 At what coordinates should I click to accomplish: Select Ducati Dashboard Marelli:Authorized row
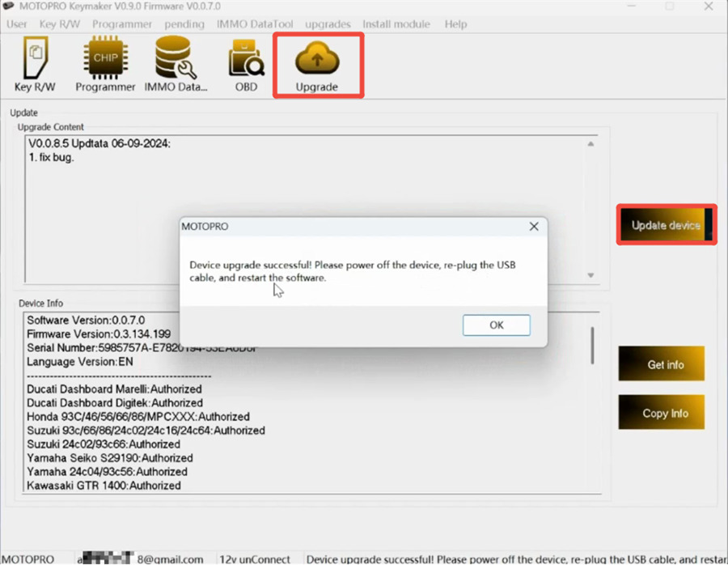coord(114,389)
